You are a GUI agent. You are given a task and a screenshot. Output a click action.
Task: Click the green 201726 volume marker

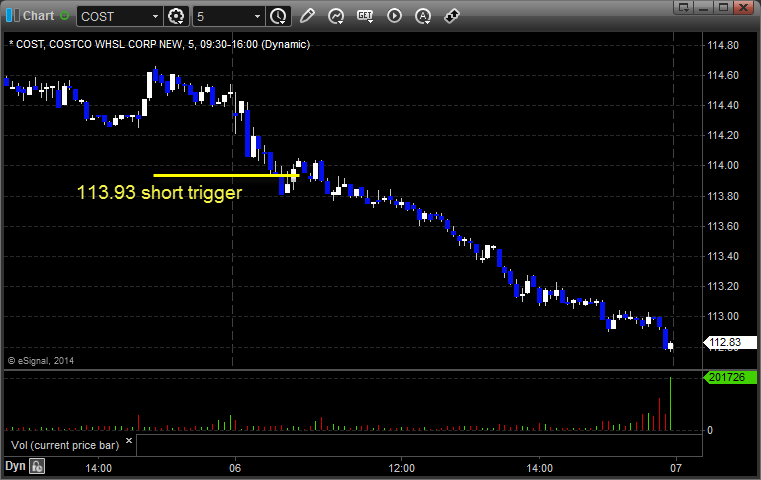[x=730, y=377]
